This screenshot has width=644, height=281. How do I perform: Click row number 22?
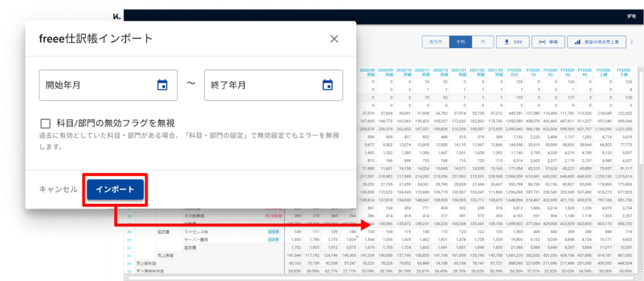(x=129, y=247)
